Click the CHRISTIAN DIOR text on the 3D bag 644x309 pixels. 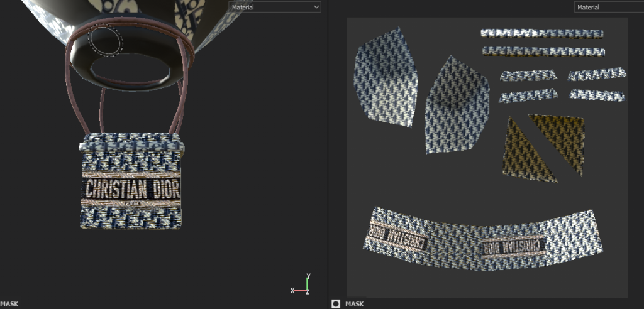(133, 190)
